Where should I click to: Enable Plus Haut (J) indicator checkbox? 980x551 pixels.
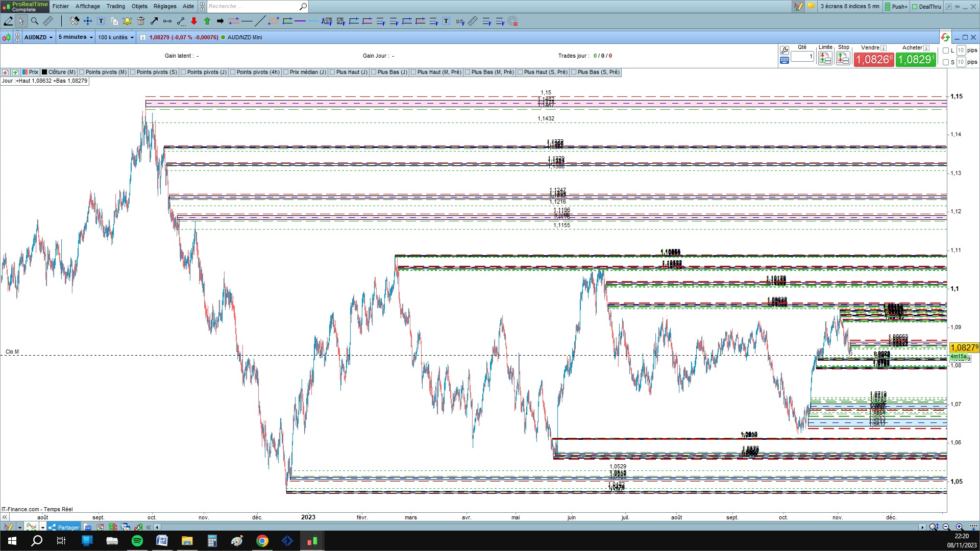[333, 72]
